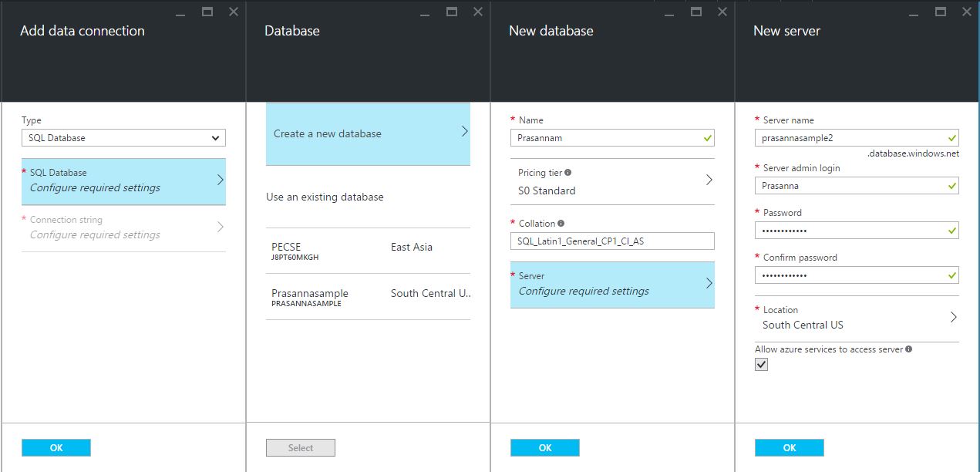Open Server configure required settings row
The height and width of the screenshot is (472, 980).
(612, 285)
